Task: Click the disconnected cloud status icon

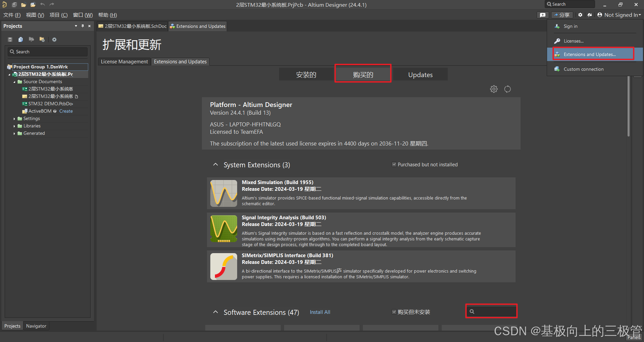Action: point(590,15)
